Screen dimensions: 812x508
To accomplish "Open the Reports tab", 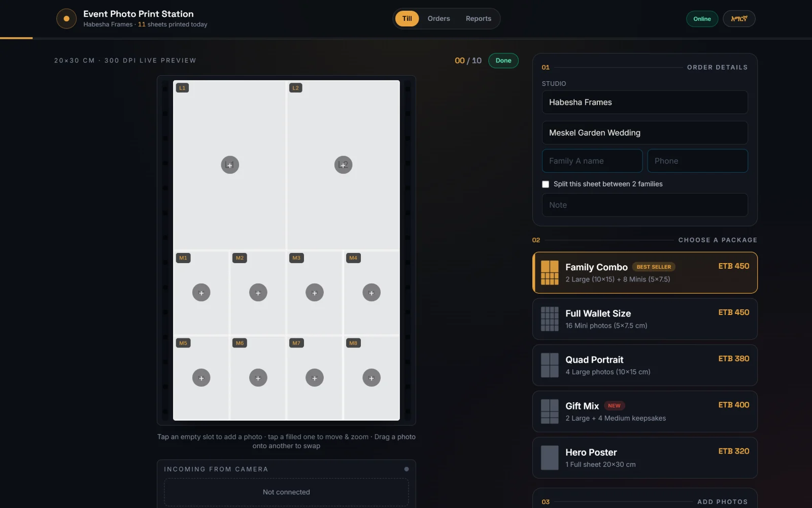I will click(479, 19).
